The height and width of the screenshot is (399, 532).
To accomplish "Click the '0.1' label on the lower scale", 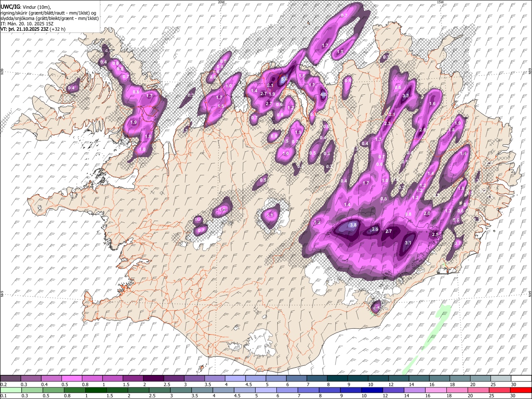I will pyautogui.click(x=3, y=396).
